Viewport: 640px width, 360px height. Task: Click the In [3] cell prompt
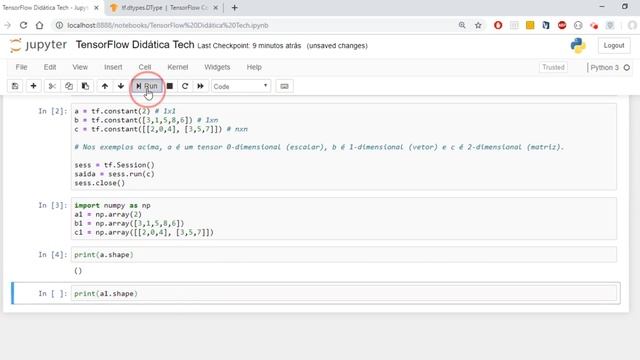(x=53, y=205)
